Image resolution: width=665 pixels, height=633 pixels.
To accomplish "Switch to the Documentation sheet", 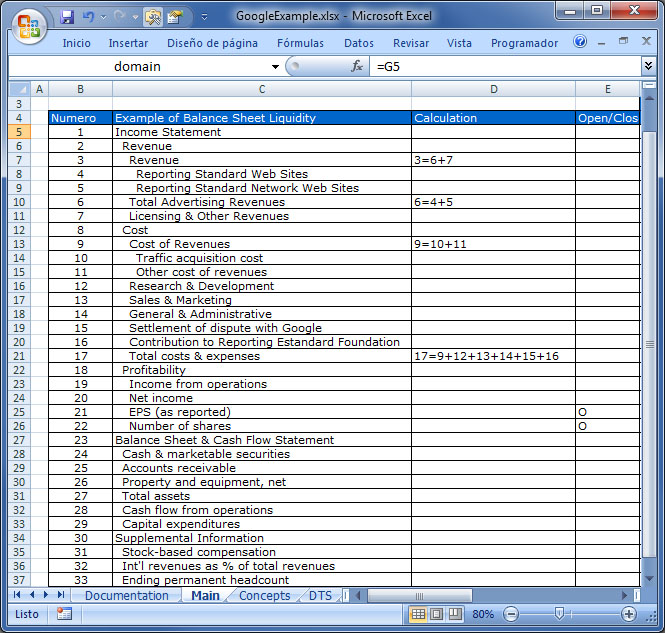I will point(126,596).
